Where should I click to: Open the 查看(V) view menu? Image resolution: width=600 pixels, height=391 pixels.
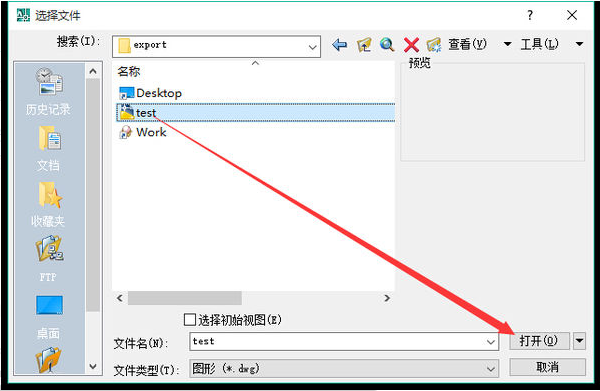(468, 44)
